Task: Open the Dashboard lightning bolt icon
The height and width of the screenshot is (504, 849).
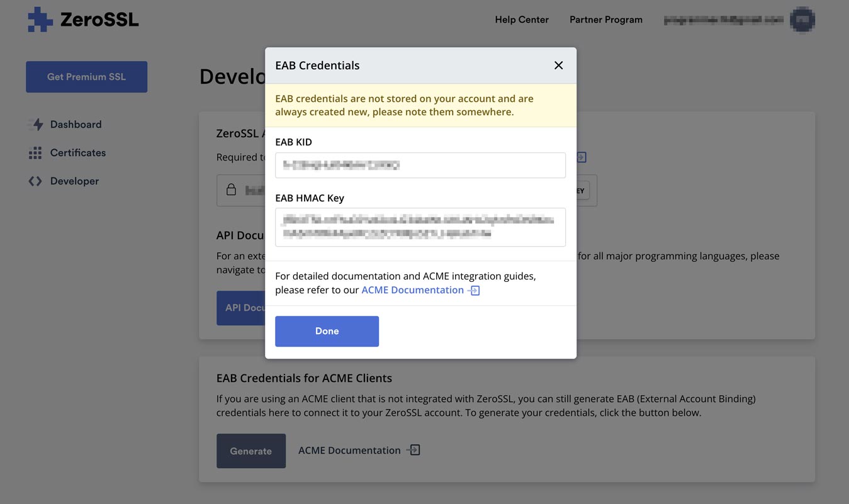Action: (36, 125)
